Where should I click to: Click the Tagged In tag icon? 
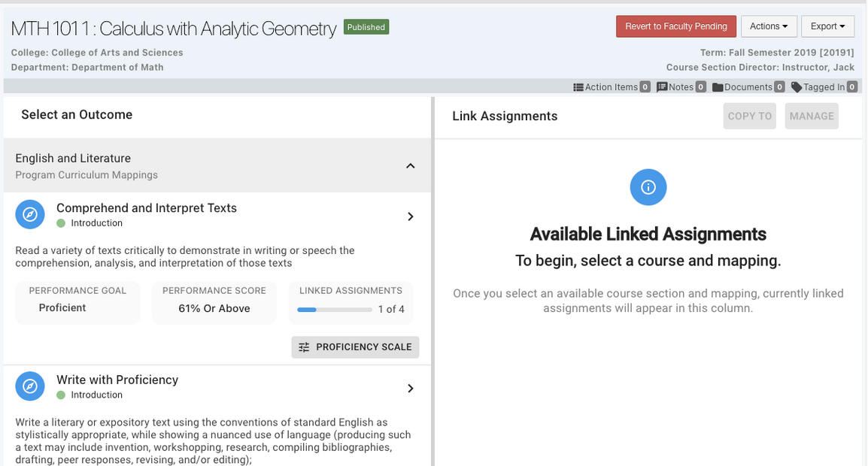[x=797, y=87]
